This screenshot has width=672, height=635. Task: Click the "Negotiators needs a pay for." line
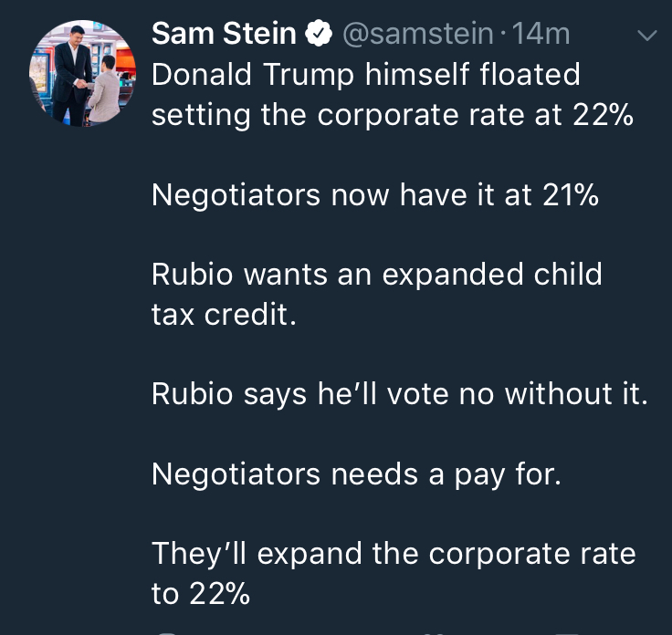pyautogui.click(x=355, y=474)
